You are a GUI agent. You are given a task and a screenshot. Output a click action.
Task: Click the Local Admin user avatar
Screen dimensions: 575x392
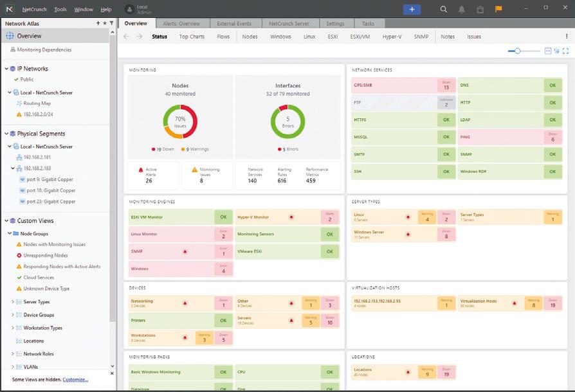pos(129,9)
